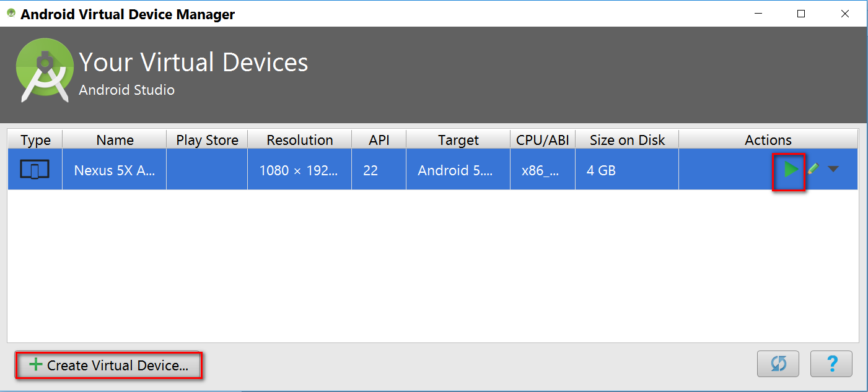Click the Android Studio logo in header
868x392 pixels.
tap(45, 70)
